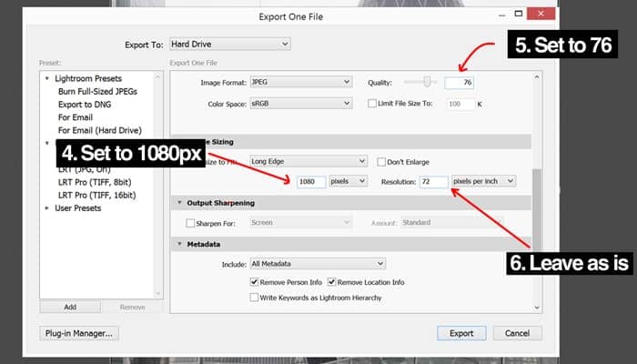Click the Add preset button
The width and height of the screenshot is (637, 364).
(x=70, y=308)
